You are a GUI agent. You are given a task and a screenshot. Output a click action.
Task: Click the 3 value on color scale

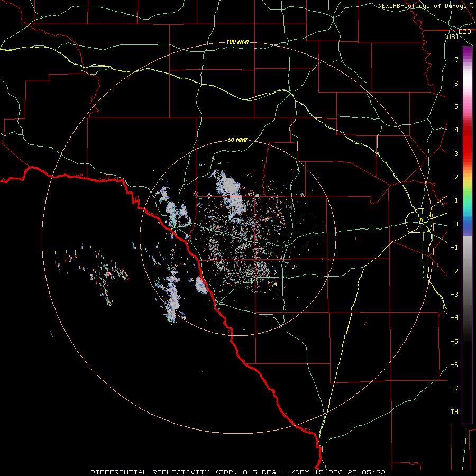click(x=456, y=153)
